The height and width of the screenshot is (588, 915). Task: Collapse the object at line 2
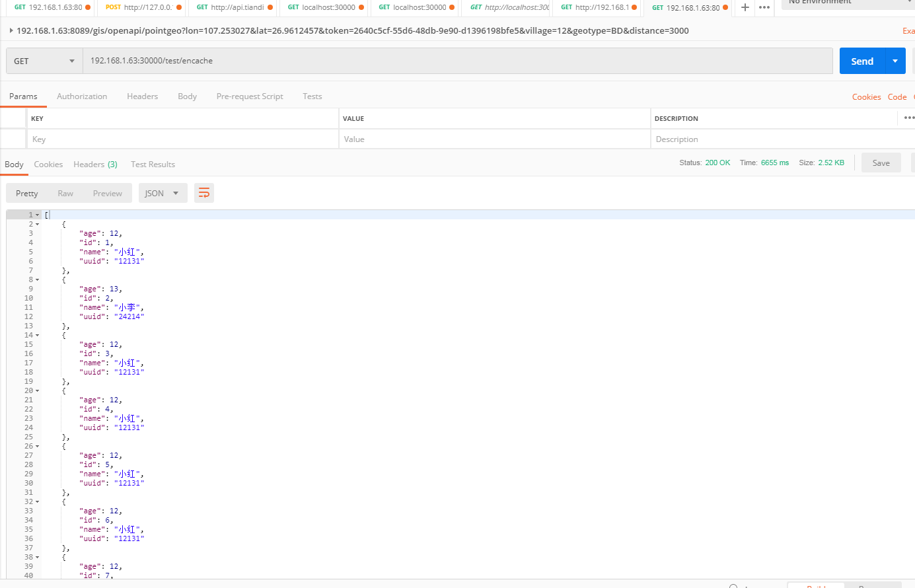coord(37,224)
